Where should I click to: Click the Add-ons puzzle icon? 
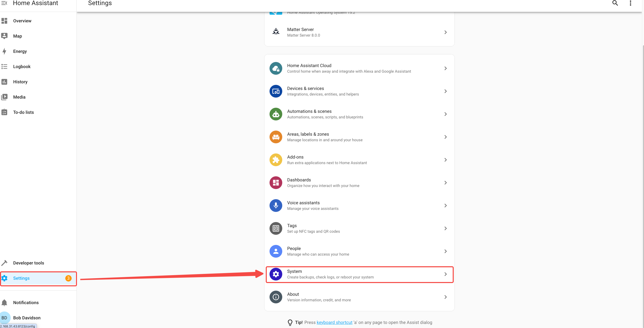pos(276,160)
